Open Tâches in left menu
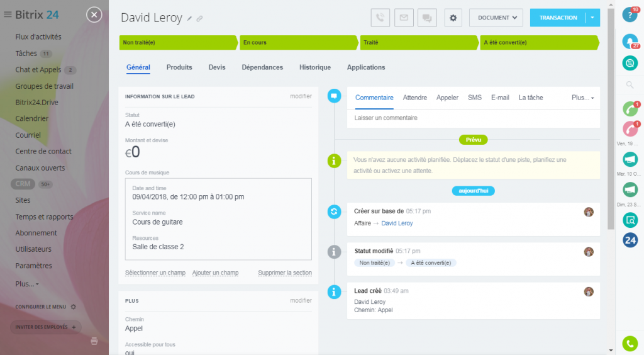Screen dimensions: 644x355 (26, 54)
